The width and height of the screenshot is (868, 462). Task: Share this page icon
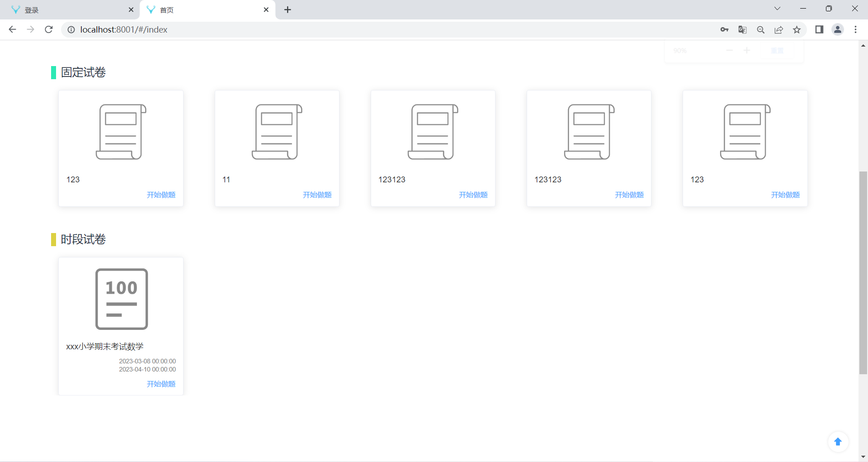pyautogui.click(x=778, y=29)
